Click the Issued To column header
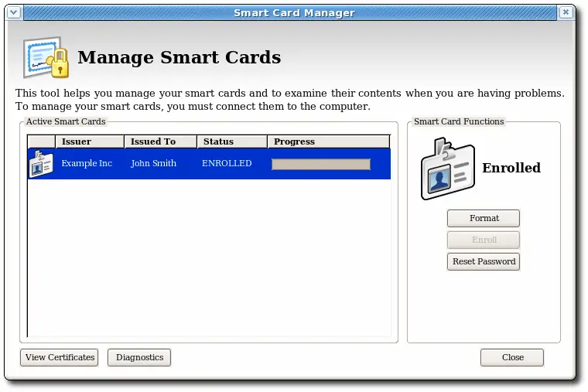Image resolution: width=588 pixels, height=392 pixels. coord(160,141)
